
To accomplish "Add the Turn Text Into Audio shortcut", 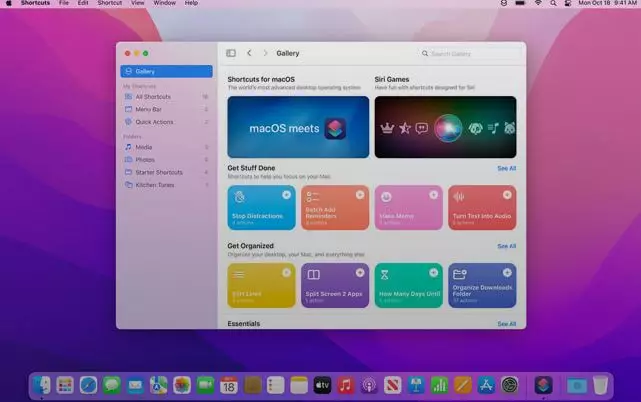I will (x=508, y=194).
